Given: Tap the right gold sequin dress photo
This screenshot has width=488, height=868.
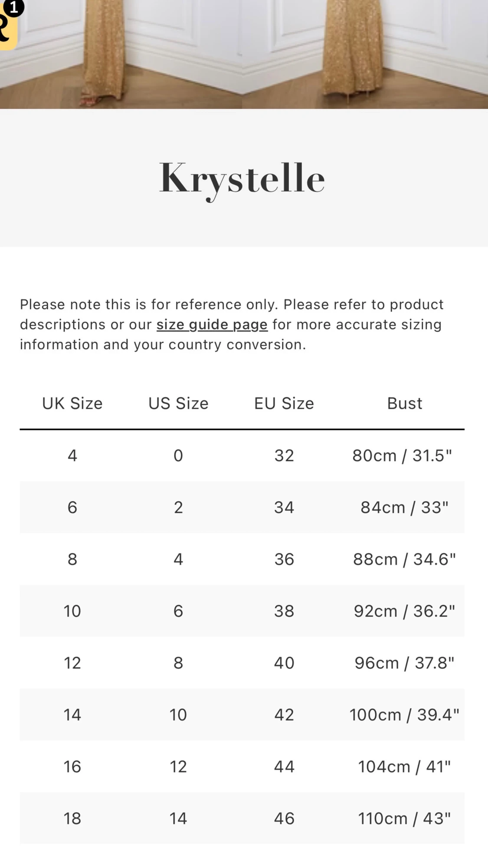Looking at the screenshot, I should (364, 54).
